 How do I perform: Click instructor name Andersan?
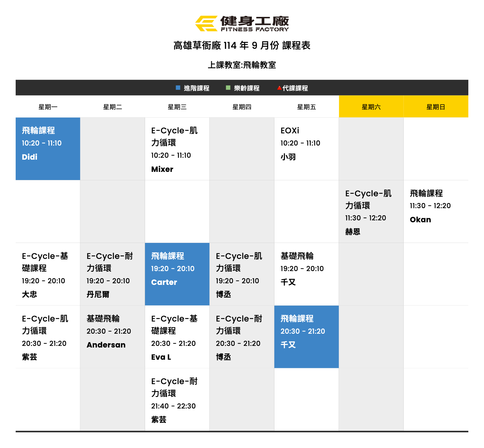pos(106,345)
